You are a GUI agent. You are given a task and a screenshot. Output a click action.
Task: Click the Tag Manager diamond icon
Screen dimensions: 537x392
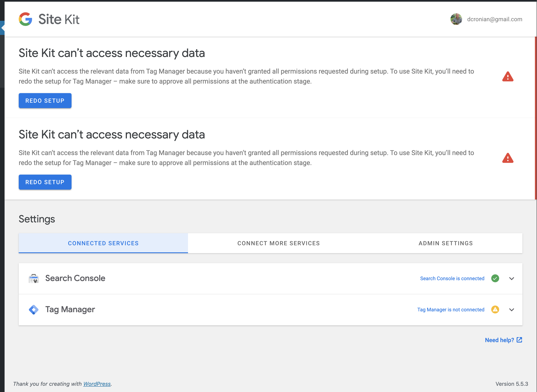[x=34, y=310]
